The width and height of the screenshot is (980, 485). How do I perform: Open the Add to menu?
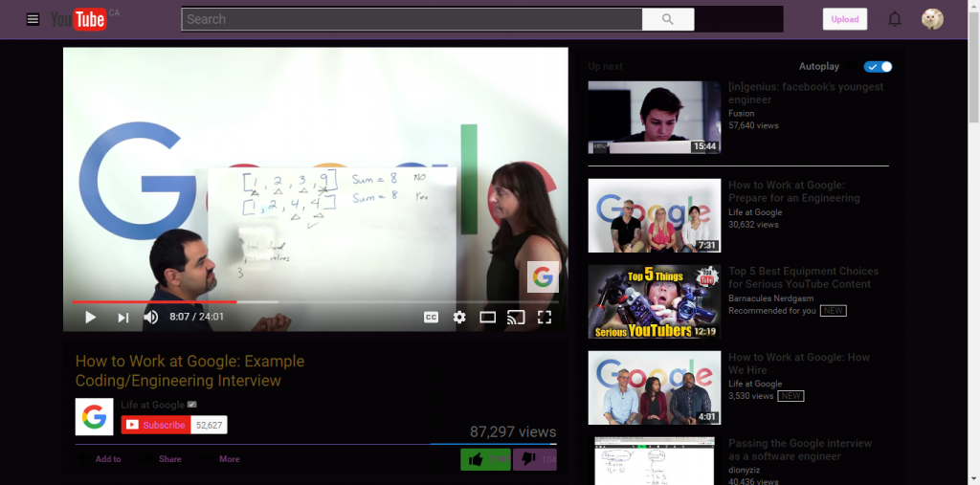100,459
